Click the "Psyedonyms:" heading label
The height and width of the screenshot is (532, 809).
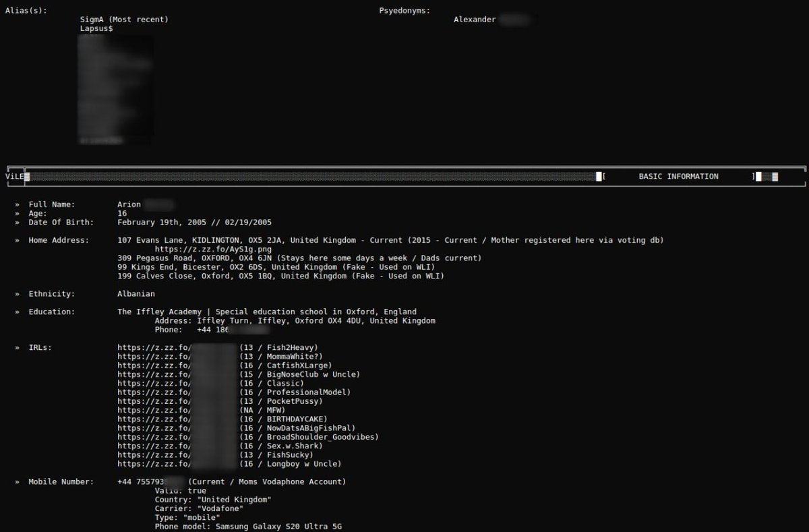(x=404, y=11)
